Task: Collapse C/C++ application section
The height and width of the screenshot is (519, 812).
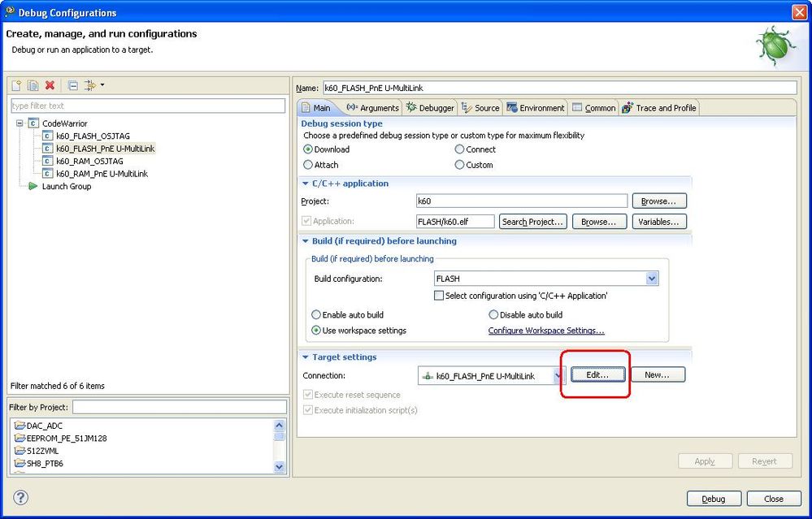Action: pos(306,184)
